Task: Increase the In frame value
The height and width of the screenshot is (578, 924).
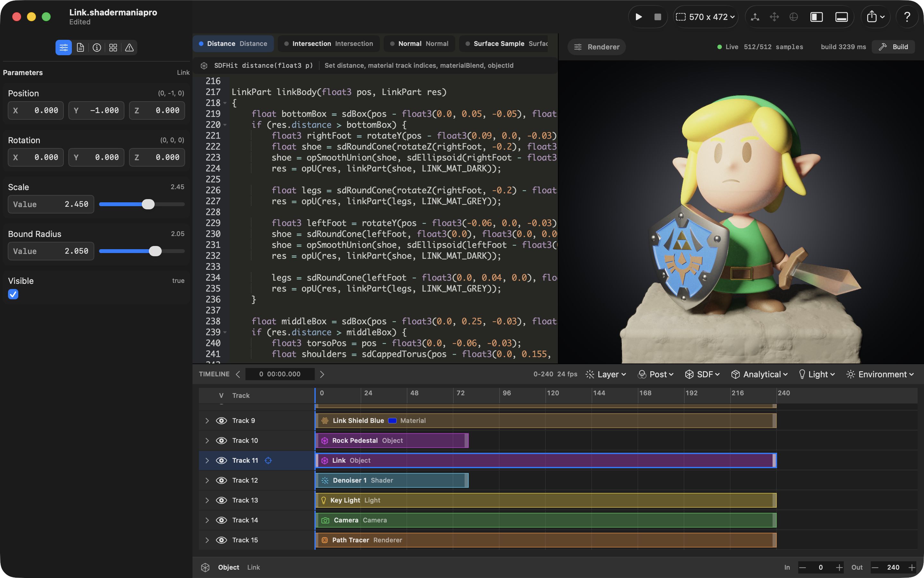Action: point(839,567)
